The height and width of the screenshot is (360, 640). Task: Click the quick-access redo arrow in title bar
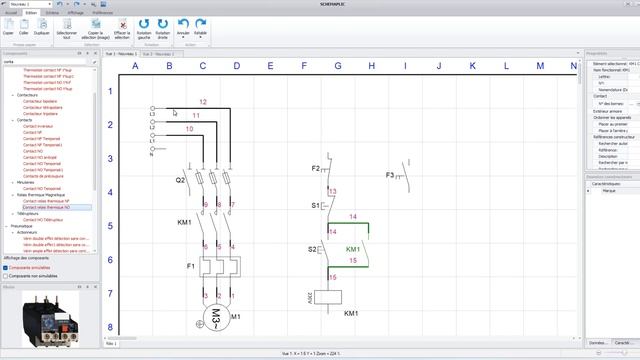[76, 4]
